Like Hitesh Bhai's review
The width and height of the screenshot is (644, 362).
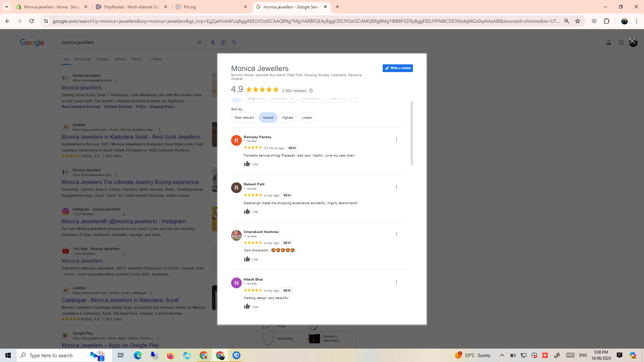point(251,307)
